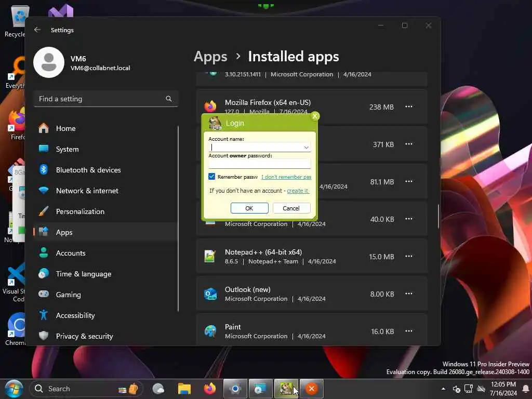532x399 pixels.
Task: Click the Paint app icon
Action: [x=210, y=331]
